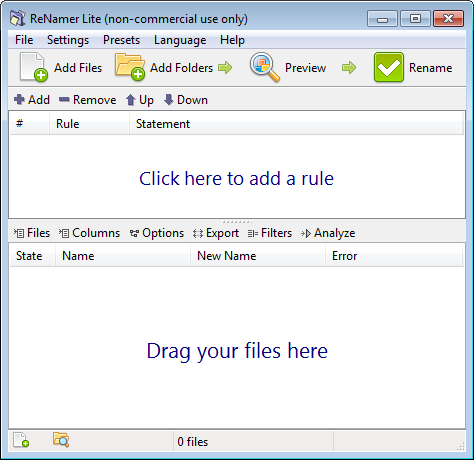Click the Analyze button
The image size is (474, 460).
[x=328, y=233]
